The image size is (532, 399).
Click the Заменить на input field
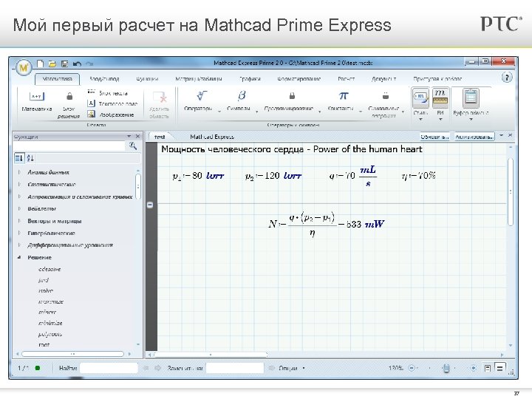tap(235, 368)
